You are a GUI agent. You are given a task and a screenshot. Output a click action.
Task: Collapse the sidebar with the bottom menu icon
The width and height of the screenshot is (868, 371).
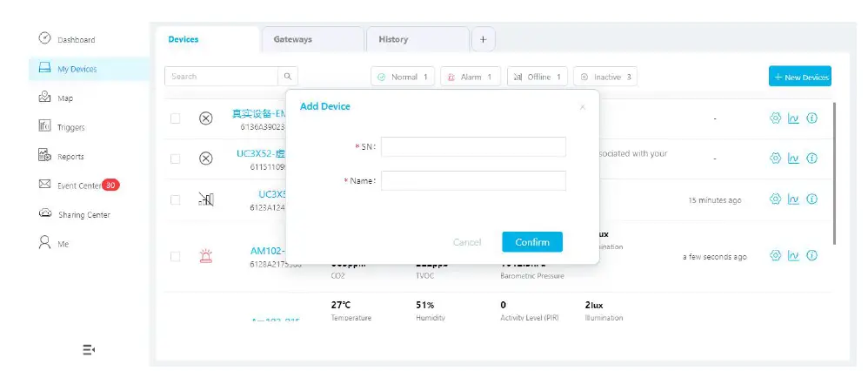coord(89,349)
